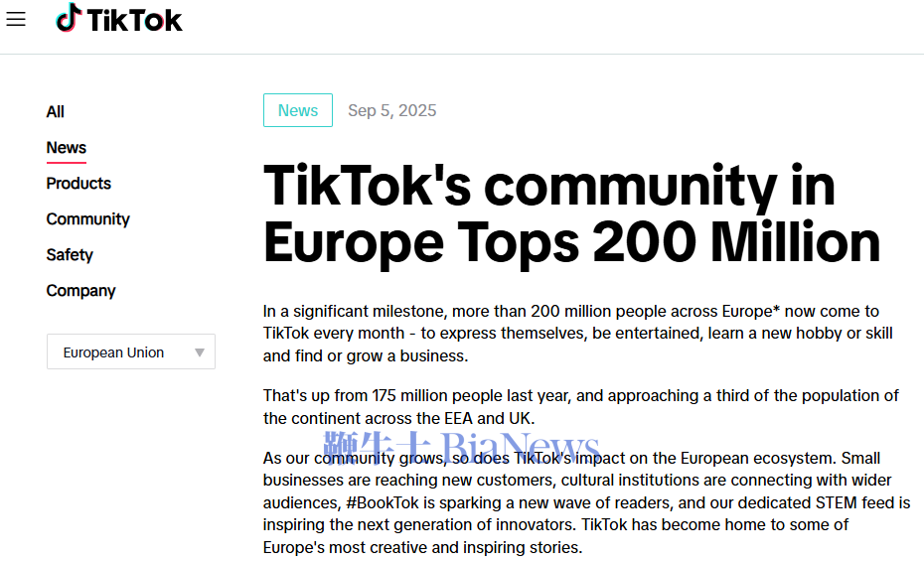Click the paragraph starting That's up from 175 million
This screenshot has height=561, width=924.
coord(581,407)
